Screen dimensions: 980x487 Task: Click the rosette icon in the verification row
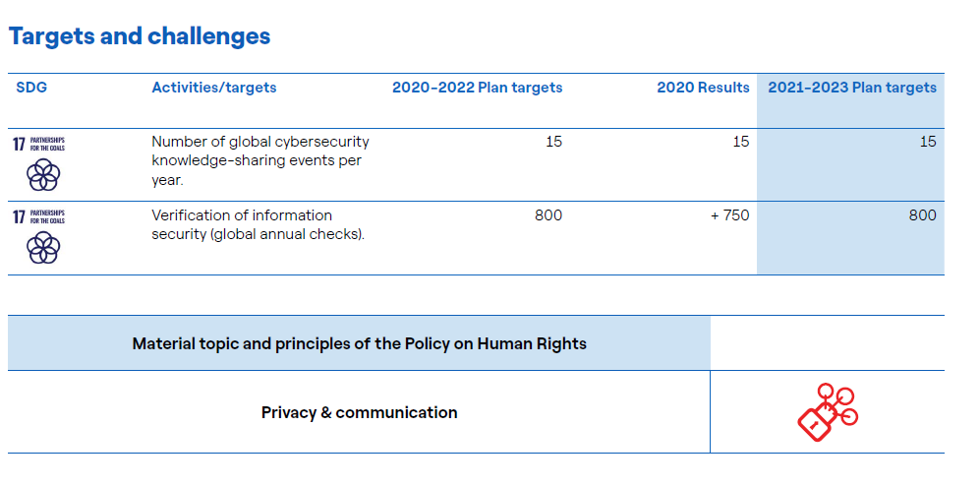pos(42,248)
